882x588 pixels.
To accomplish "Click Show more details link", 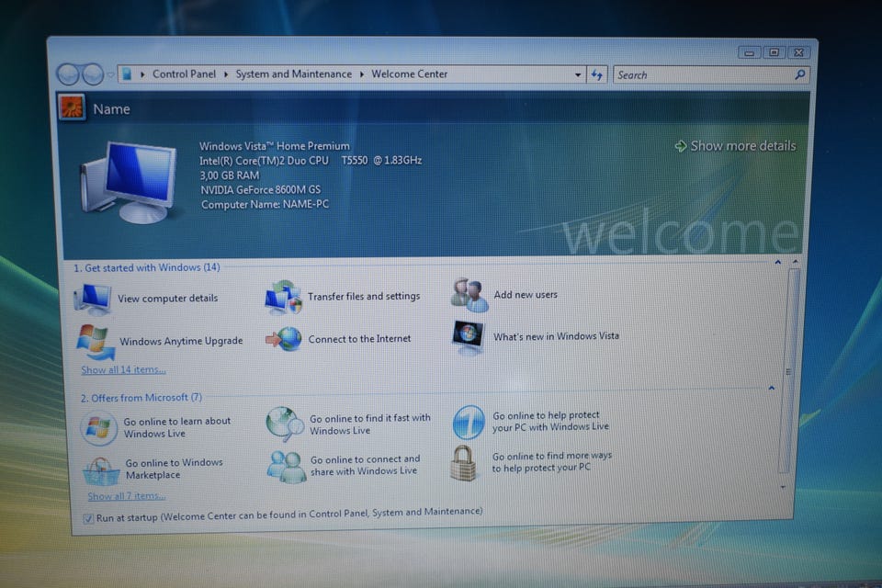I will [x=743, y=146].
